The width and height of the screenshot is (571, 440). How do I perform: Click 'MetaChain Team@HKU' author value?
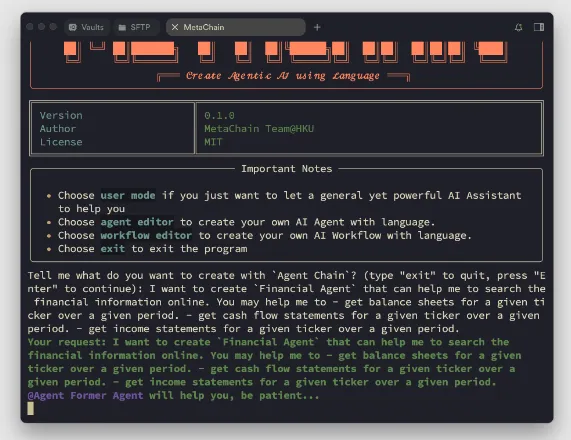pyautogui.click(x=259, y=129)
